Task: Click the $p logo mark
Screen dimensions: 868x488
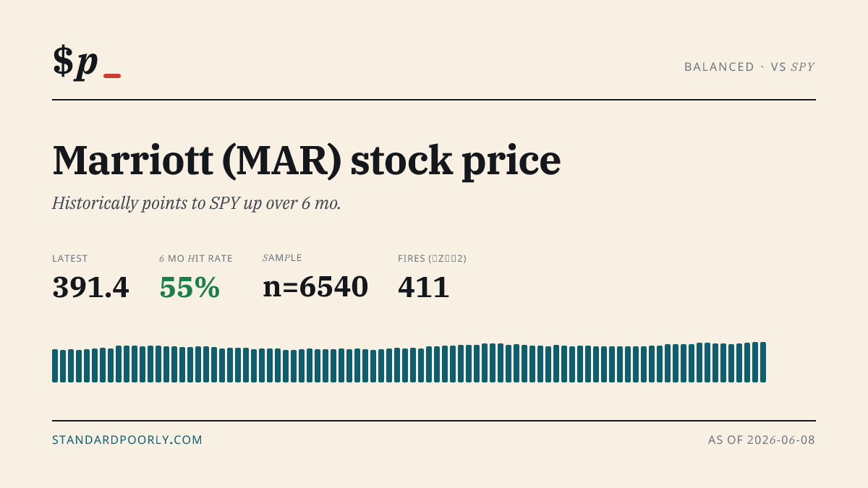Action: [75, 61]
